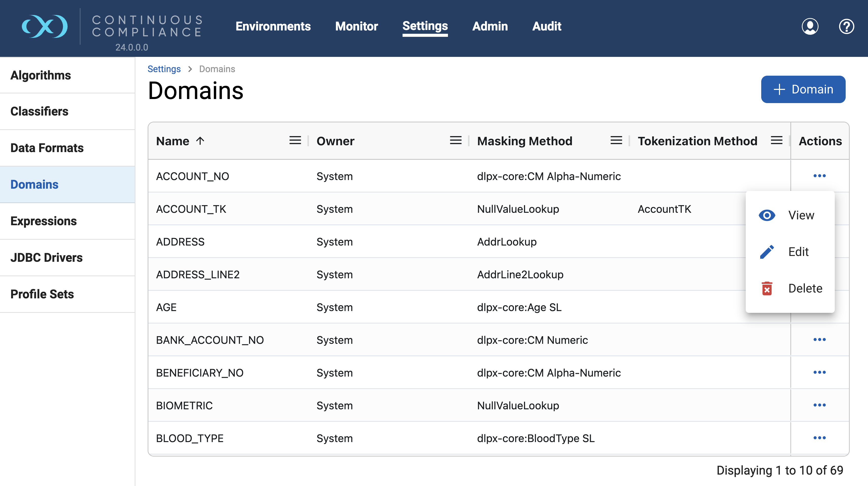868x486 pixels.
Task: Open the actions menu for BLOOD_TYPE row
Action: 820,438
